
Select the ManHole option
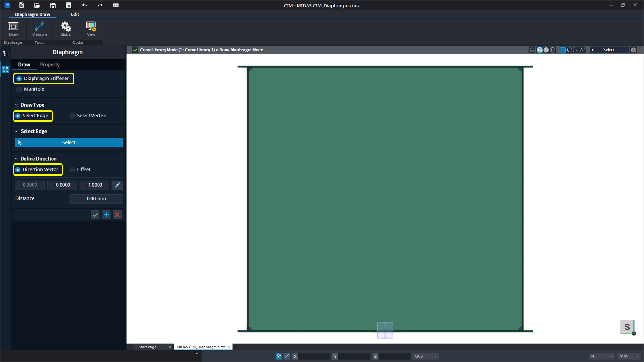[x=30, y=89]
